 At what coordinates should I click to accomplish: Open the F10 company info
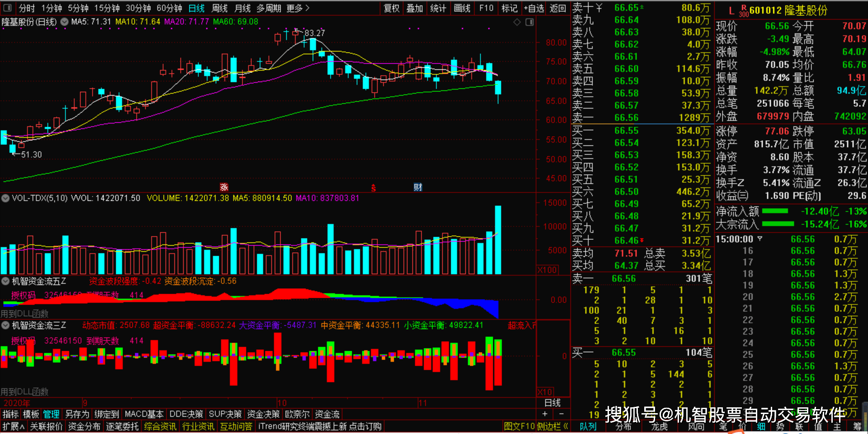tap(486, 8)
